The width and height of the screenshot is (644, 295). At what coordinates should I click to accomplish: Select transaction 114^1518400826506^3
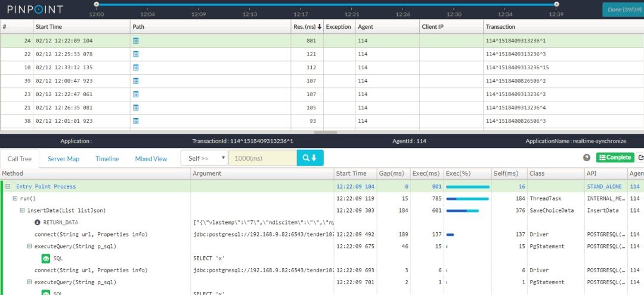(x=515, y=121)
